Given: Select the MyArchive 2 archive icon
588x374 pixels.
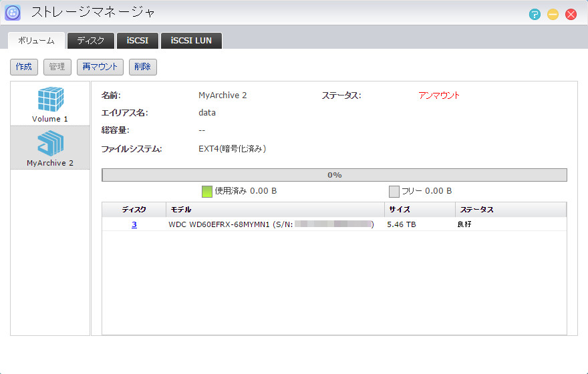Looking at the screenshot, I should point(50,143).
